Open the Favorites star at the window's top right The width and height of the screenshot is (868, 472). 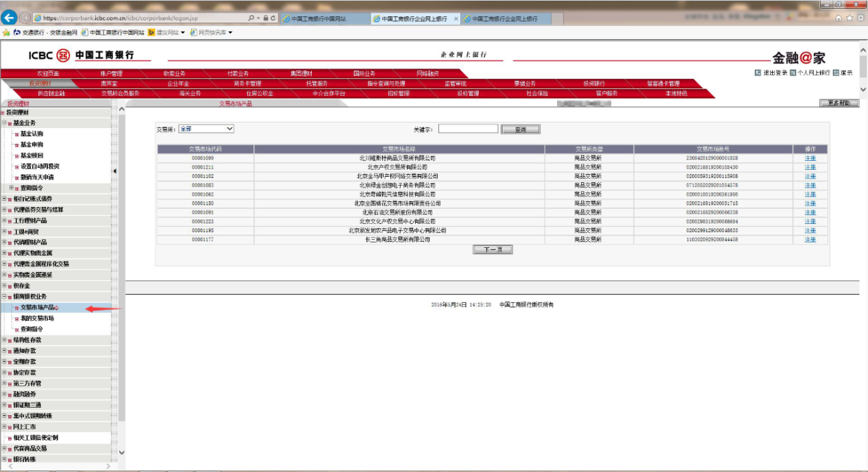tap(850, 18)
